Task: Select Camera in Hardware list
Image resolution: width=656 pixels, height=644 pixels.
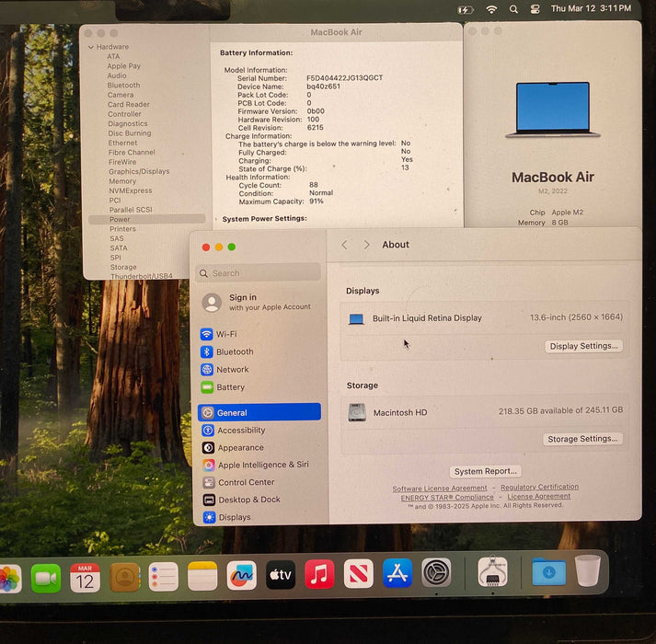Action: (x=121, y=95)
